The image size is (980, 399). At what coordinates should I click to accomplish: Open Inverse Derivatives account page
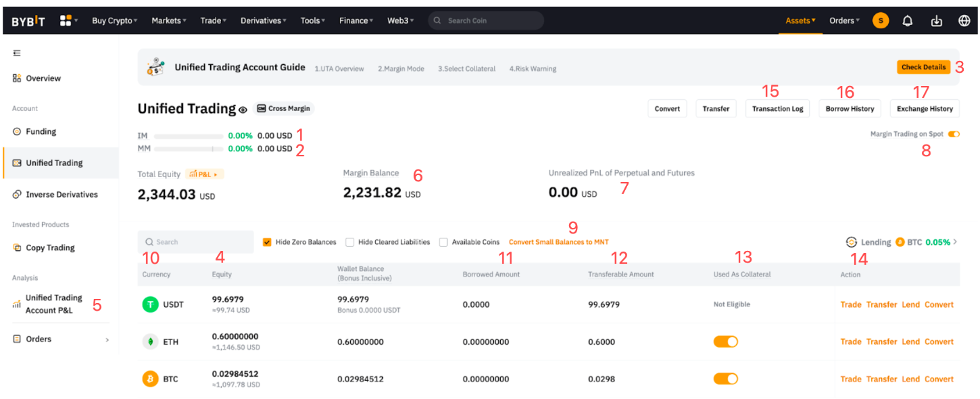(61, 194)
